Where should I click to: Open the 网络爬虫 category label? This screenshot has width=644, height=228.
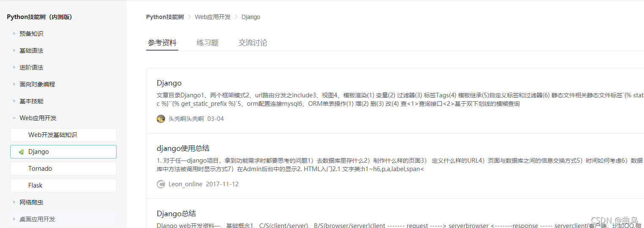[x=31, y=202]
